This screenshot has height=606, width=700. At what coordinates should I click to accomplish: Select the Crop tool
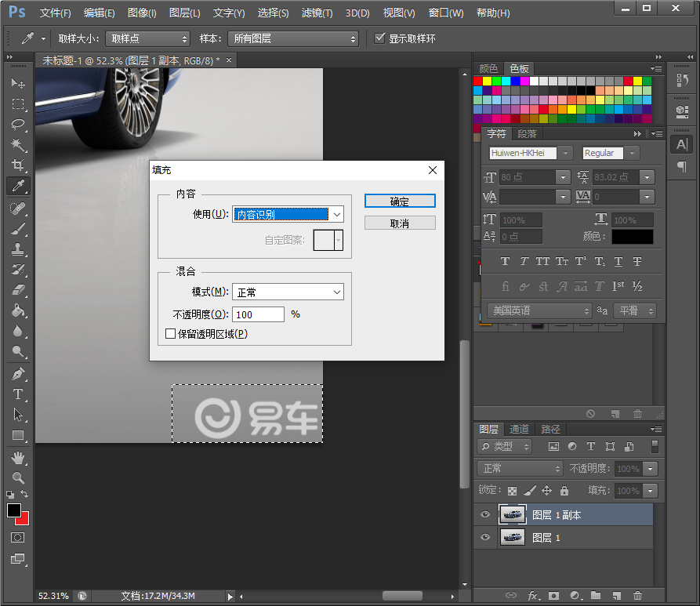click(x=18, y=165)
